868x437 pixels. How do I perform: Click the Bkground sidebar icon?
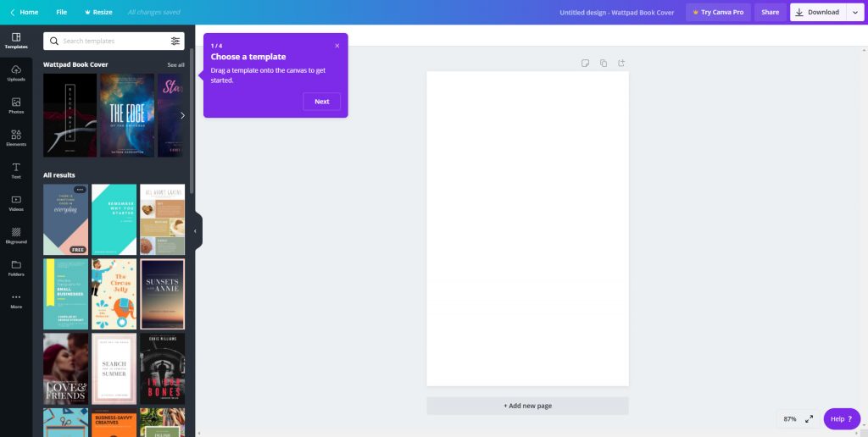tap(16, 235)
